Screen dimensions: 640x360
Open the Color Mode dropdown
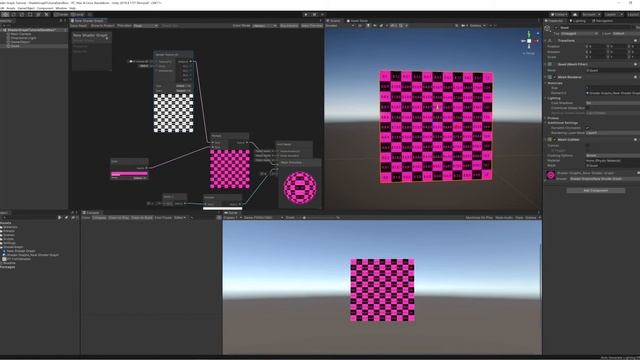click(x=264, y=26)
